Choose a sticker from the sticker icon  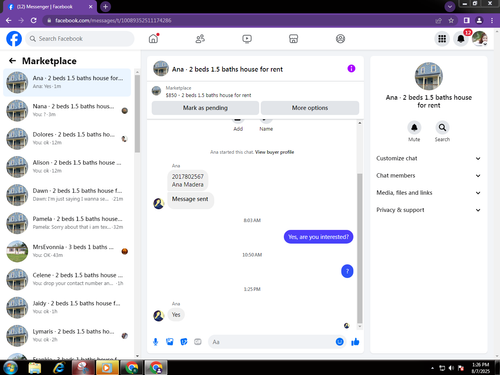(x=184, y=342)
